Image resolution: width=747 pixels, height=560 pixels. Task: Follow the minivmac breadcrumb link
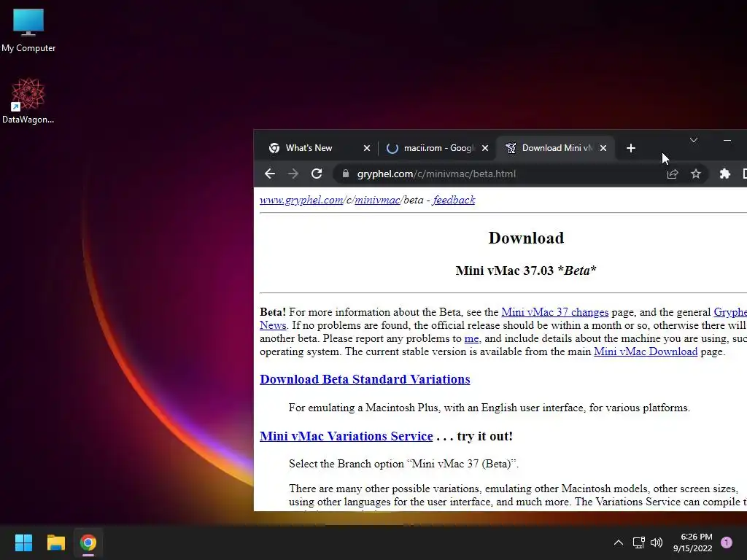click(377, 200)
